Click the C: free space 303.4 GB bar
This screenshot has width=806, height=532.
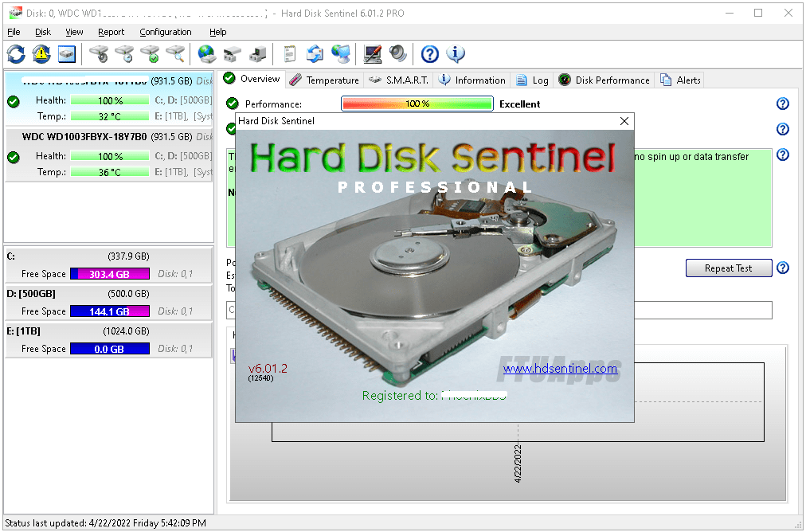click(x=109, y=274)
